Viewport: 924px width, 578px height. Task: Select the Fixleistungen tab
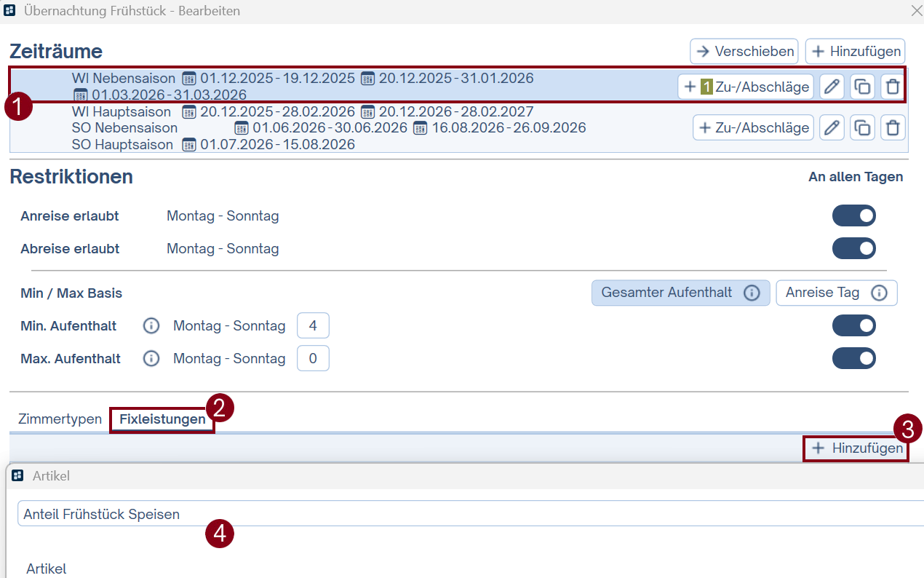pos(162,419)
